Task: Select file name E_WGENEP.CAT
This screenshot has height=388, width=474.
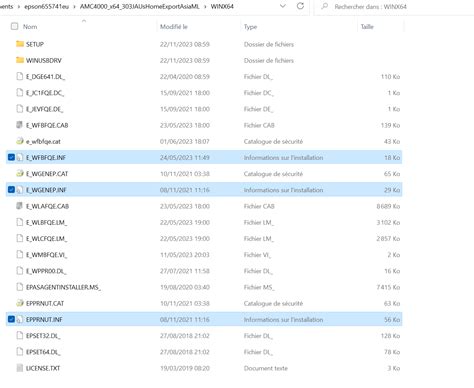Action: pyautogui.click(x=47, y=174)
